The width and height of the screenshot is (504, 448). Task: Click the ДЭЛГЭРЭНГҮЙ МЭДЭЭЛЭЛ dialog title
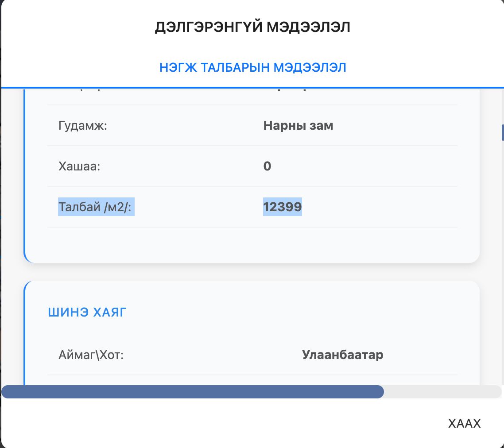(252, 26)
